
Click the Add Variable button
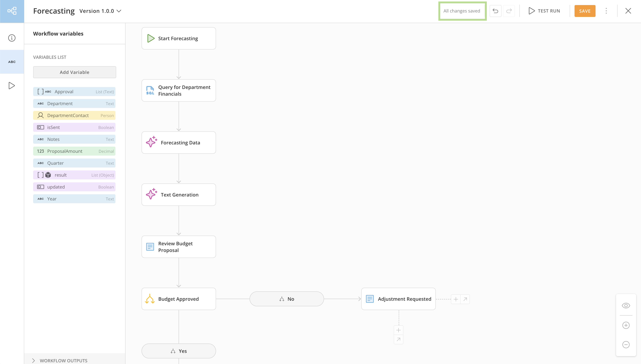74,72
